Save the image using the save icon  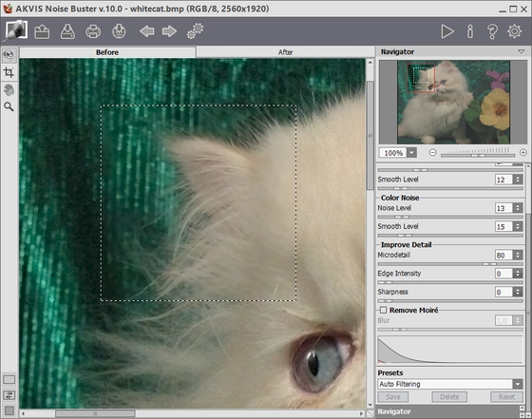pyautogui.click(x=67, y=31)
